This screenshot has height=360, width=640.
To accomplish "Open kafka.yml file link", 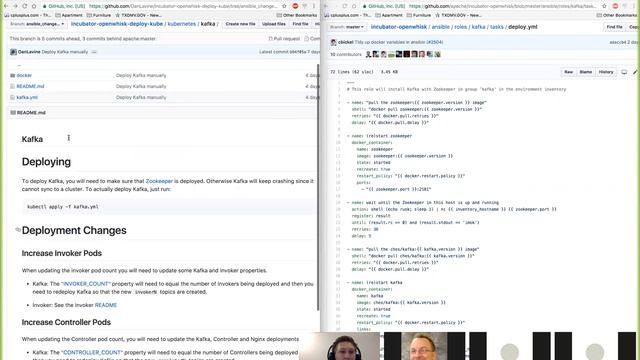I will click(27, 98).
